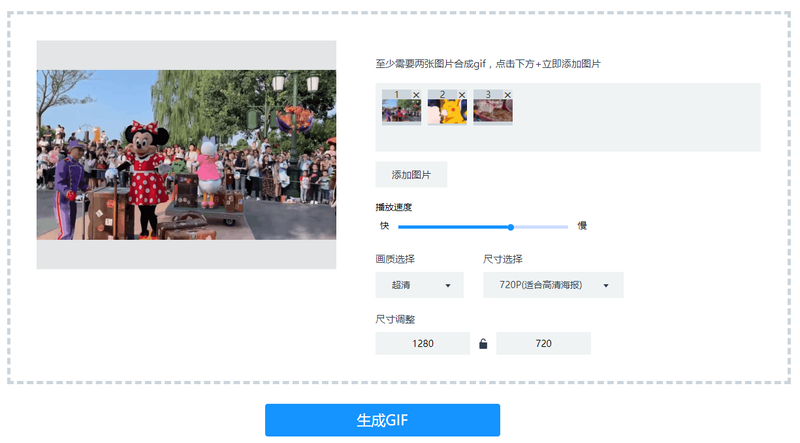This screenshot has width=800, height=443.
Task: Click the 生成GIF button
Action: [x=382, y=420]
